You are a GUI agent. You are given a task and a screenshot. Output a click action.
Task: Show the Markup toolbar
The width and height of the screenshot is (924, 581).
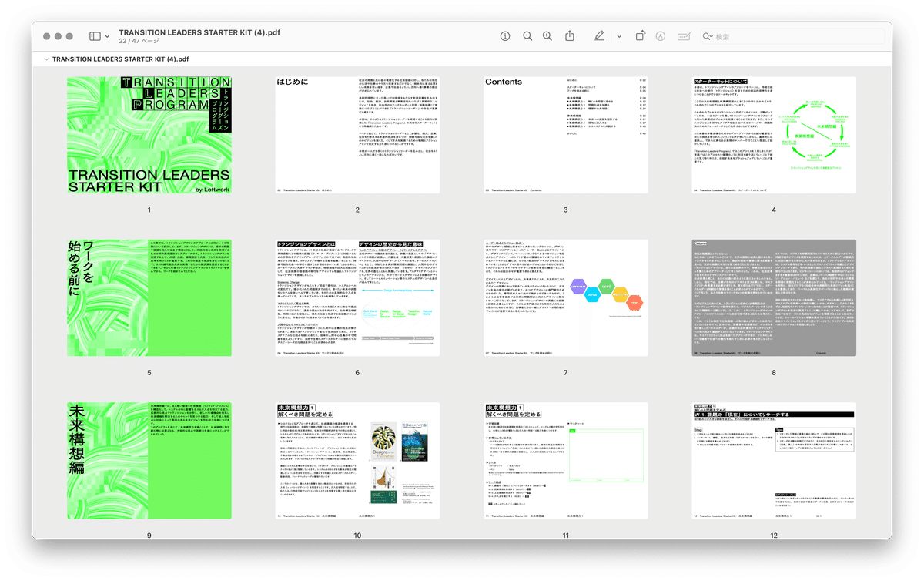(x=660, y=36)
